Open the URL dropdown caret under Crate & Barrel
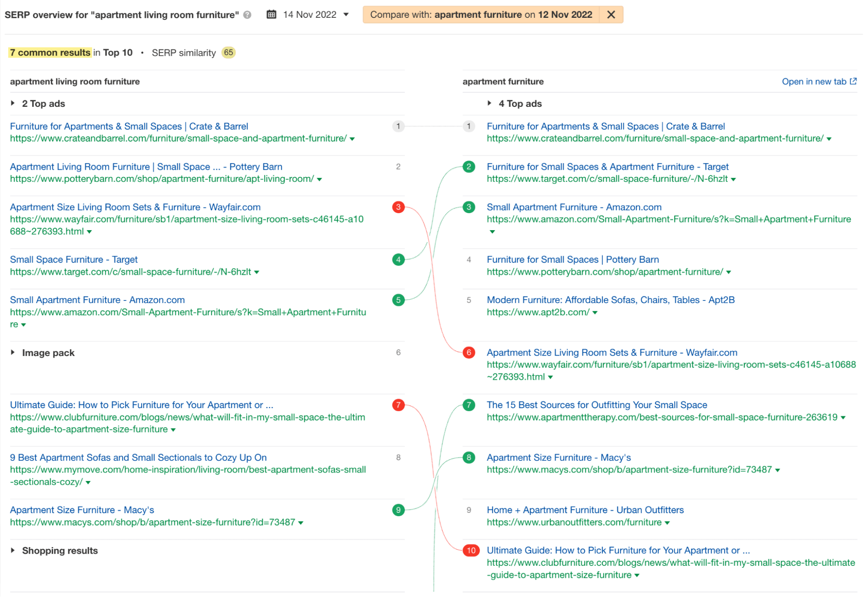Image resolution: width=868 pixels, height=597 pixels. click(352, 139)
